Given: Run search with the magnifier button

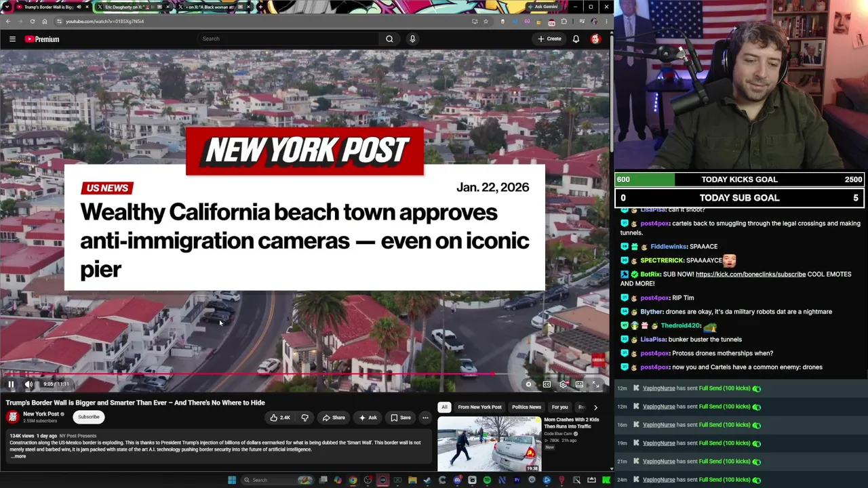Looking at the screenshot, I should click(x=389, y=39).
